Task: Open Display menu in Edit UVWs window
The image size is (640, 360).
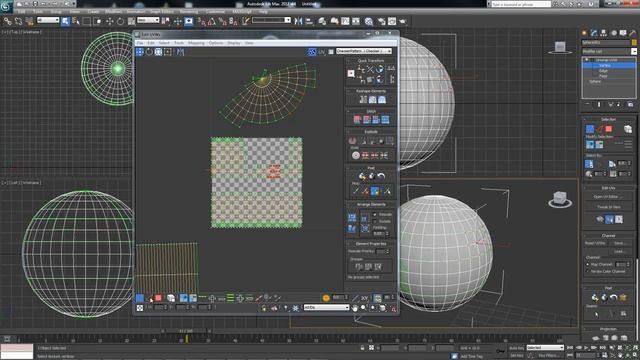Action: click(x=234, y=43)
